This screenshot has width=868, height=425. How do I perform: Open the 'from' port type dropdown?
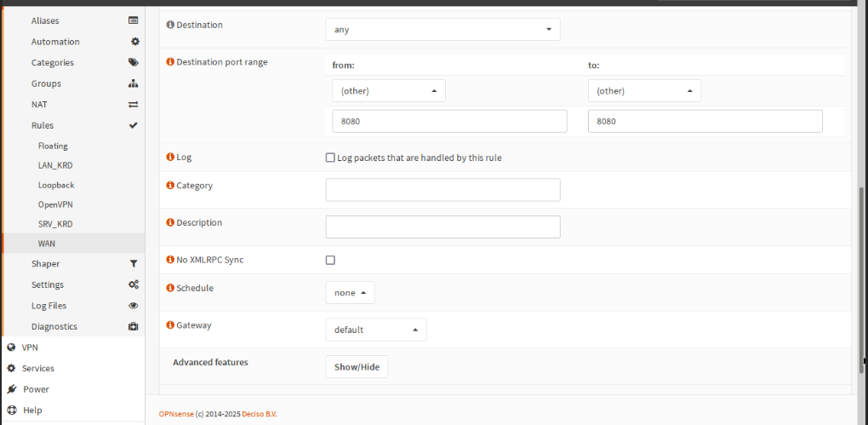[388, 91]
